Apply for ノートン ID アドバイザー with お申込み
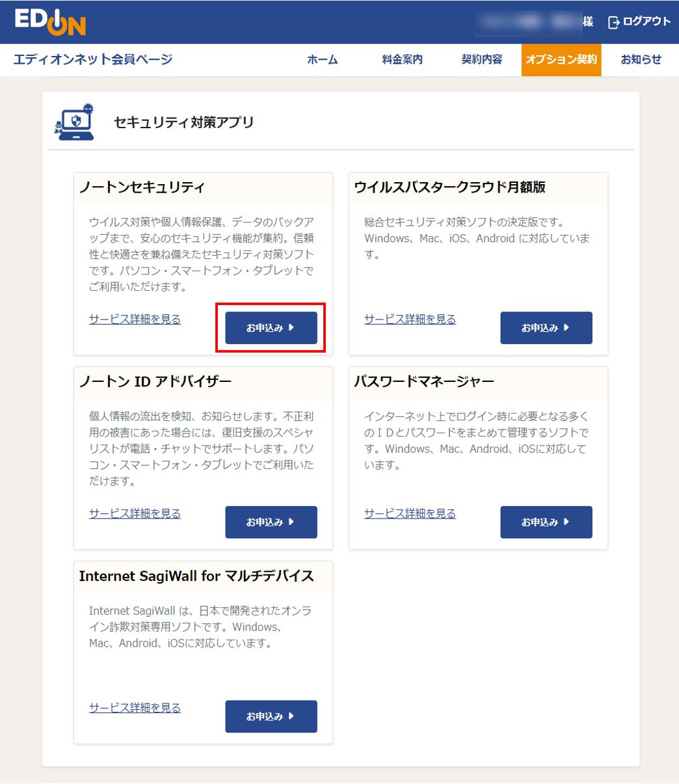 [271, 522]
